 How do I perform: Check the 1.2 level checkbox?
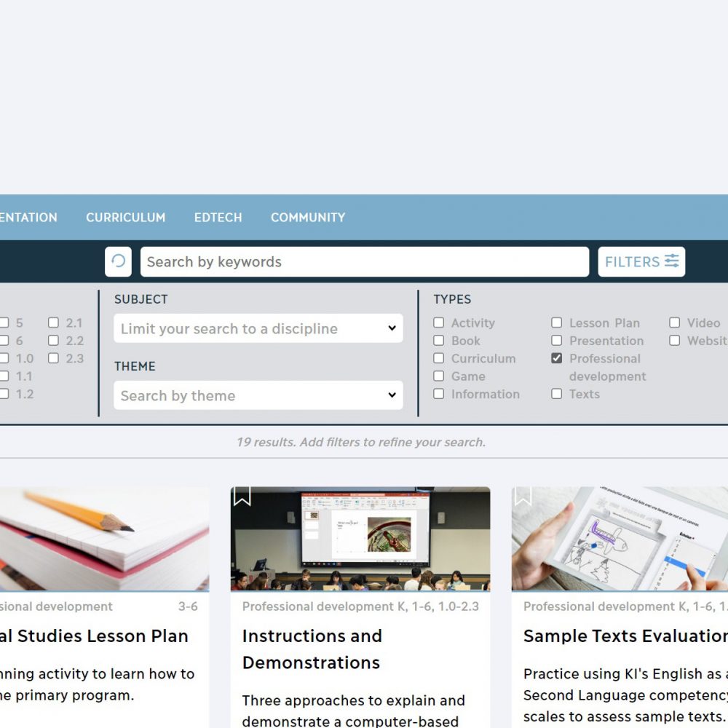point(4,394)
